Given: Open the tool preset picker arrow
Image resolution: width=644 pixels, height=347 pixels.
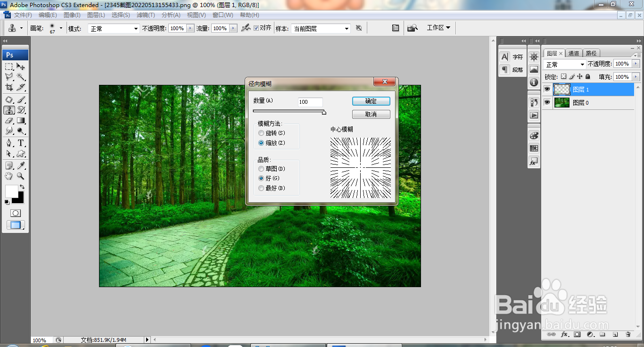Looking at the screenshot, I should click(21, 28).
